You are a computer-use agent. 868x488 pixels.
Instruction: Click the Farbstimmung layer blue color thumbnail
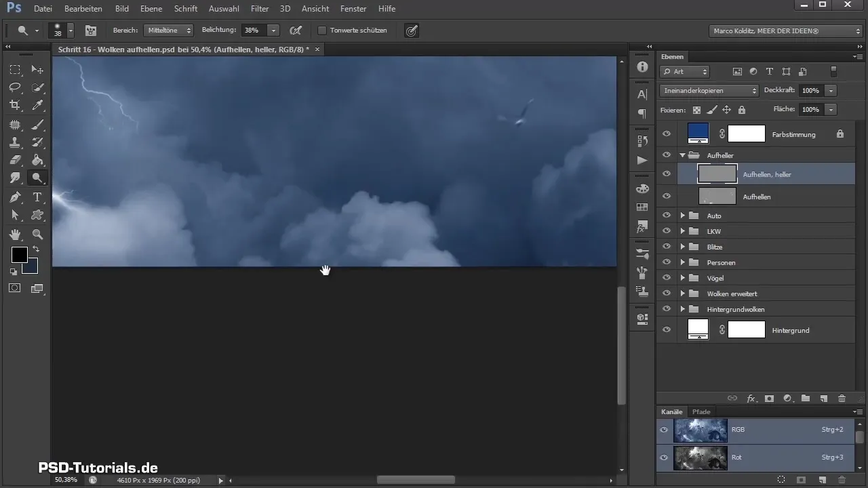(698, 134)
